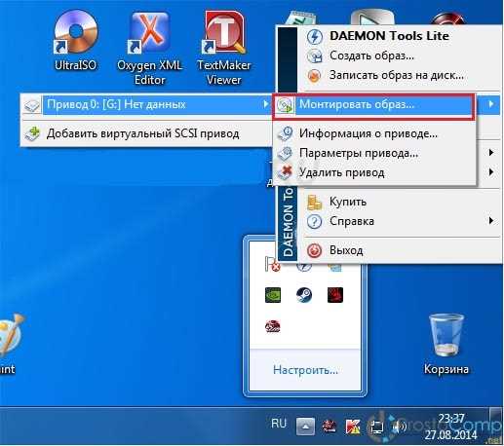Expand the Привод 0 submenu arrow
504x446 pixels.
pos(266,104)
